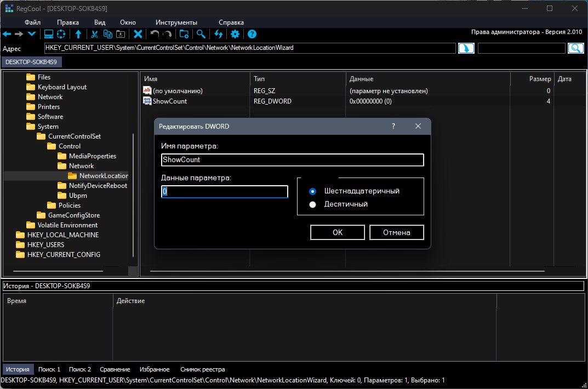This screenshot has width=588, height=389.
Task: Click the go button next to address bar
Action: (466, 48)
